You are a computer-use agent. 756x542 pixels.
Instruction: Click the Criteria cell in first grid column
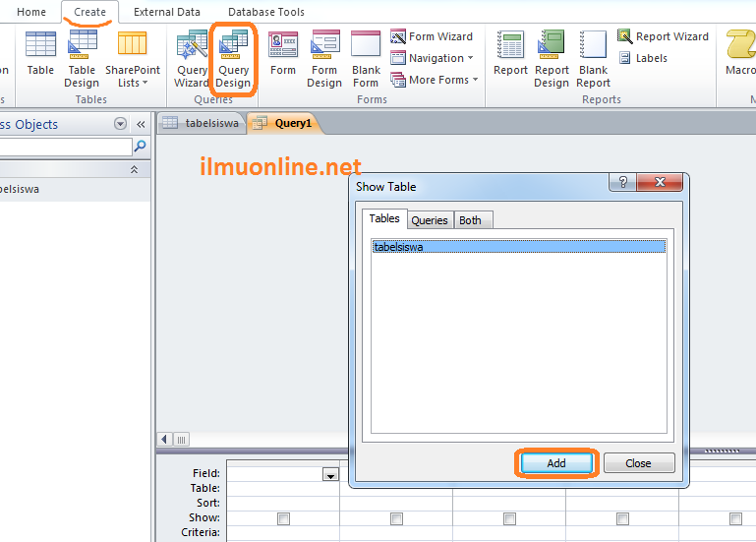(x=283, y=533)
